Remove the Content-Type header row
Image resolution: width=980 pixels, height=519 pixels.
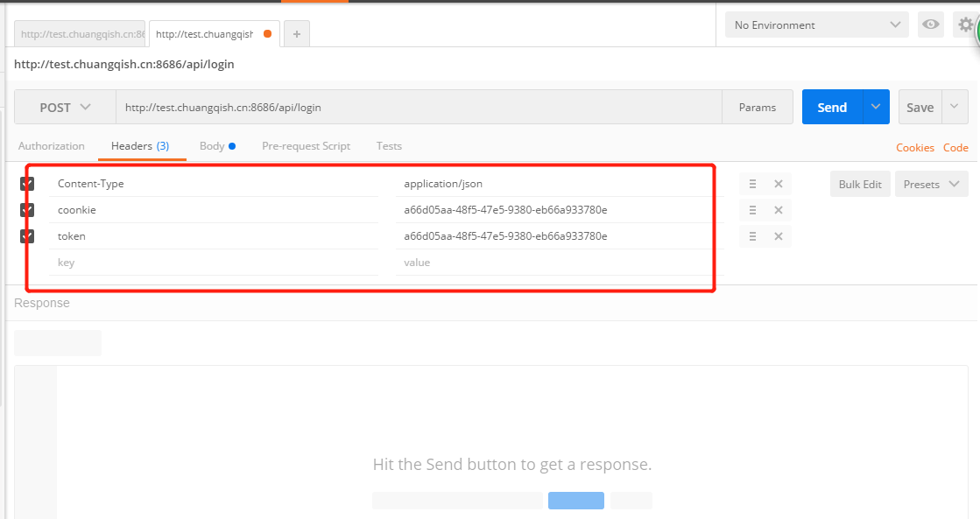pos(778,184)
